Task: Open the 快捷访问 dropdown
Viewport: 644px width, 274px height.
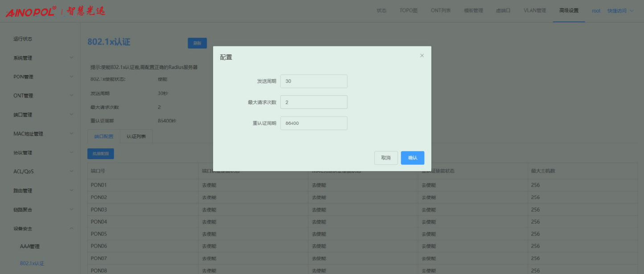Action: point(620,11)
